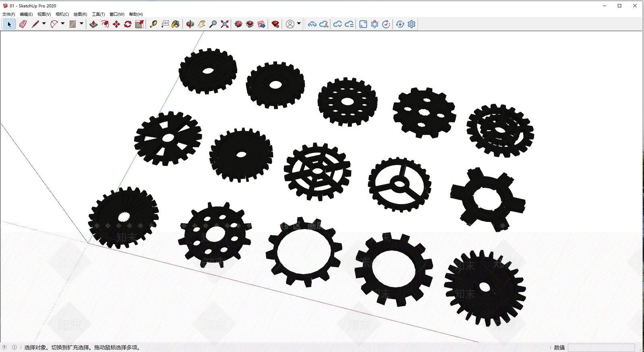Pick the Eraser tool

click(x=23, y=24)
